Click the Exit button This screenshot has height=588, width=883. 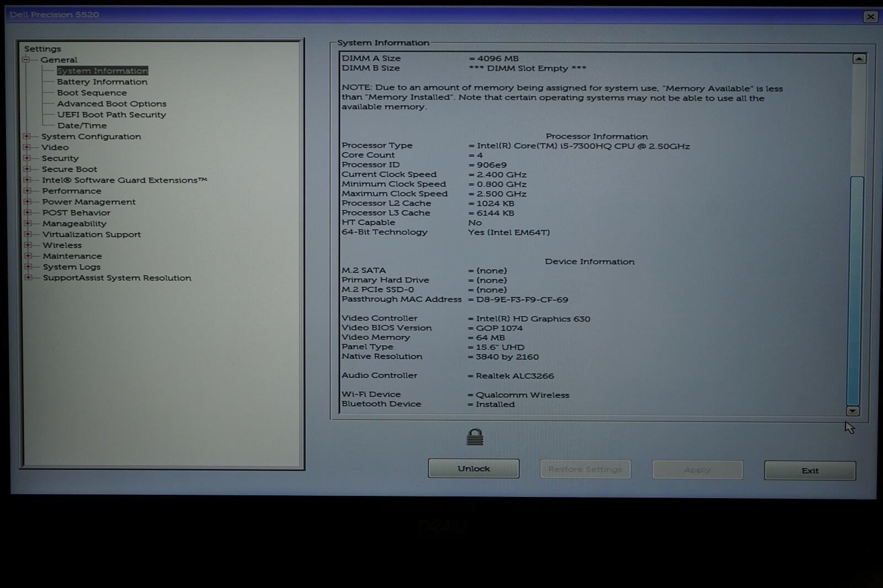coord(810,471)
